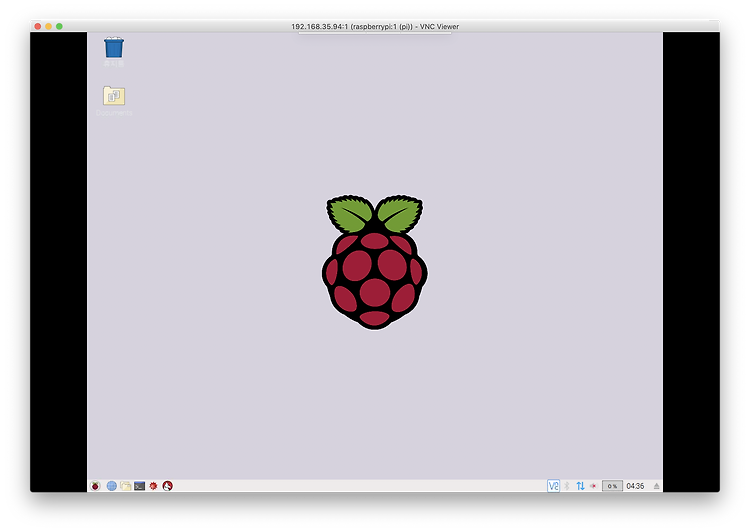Image resolution: width=750 pixels, height=532 pixels.
Task: Open the Mathematica red spiky icon
Action: (x=154, y=486)
